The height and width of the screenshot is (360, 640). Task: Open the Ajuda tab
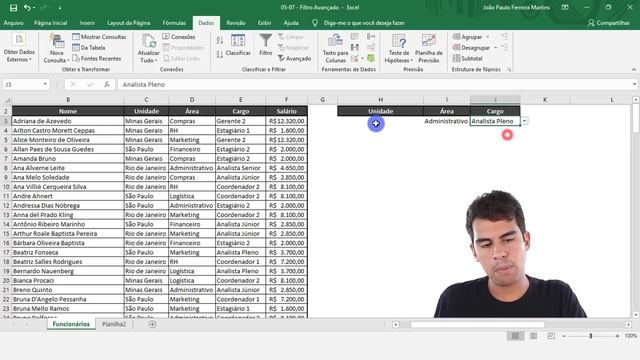pyautogui.click(x=291, y=23)
